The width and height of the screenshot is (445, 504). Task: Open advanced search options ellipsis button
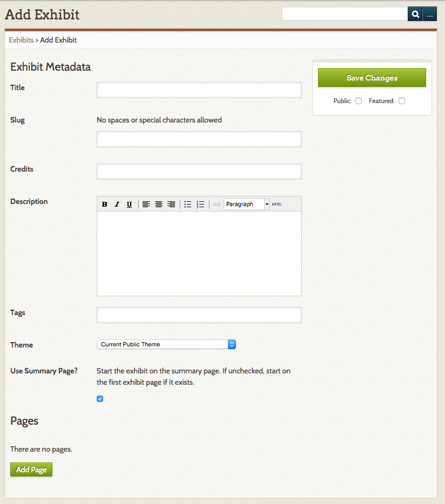click(430, 15)
